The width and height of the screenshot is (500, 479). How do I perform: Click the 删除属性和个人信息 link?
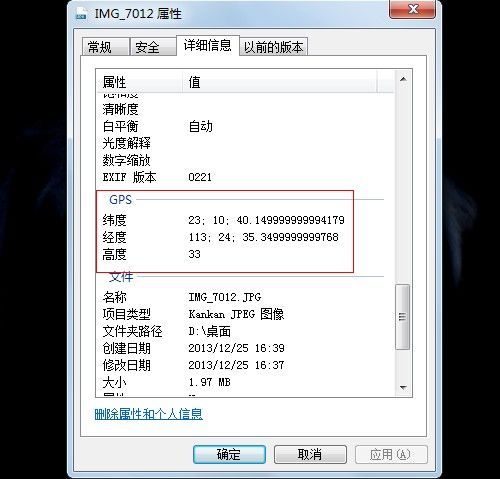click(x=149, y=414)
